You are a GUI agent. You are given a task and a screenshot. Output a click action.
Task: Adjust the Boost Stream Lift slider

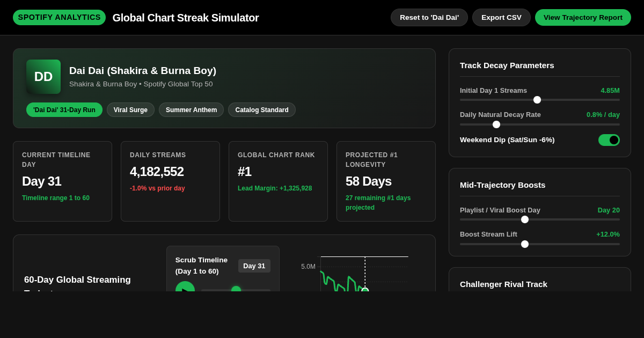pyautogui.click(x=540, y=244)
